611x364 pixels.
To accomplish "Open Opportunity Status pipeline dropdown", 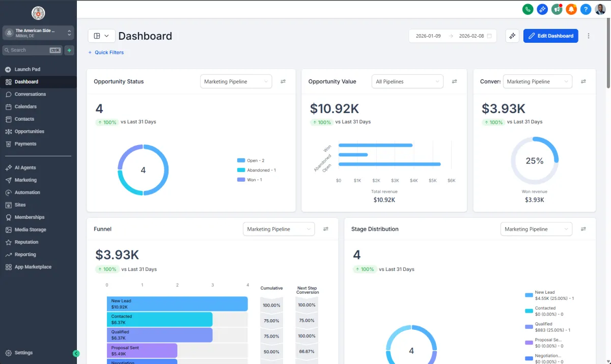I will [236, 81].
